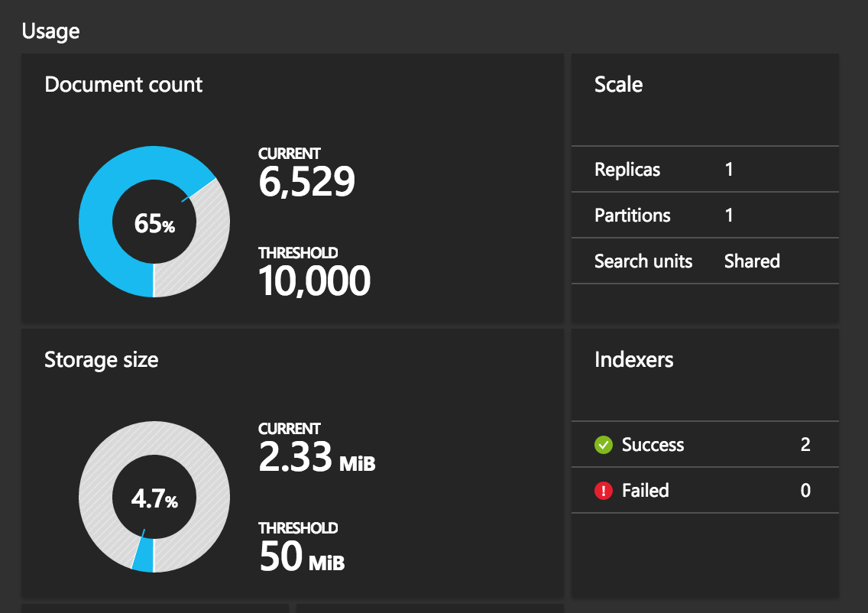Select the 65% label in donut
The image size is (868, 613).
click(154, 224)
